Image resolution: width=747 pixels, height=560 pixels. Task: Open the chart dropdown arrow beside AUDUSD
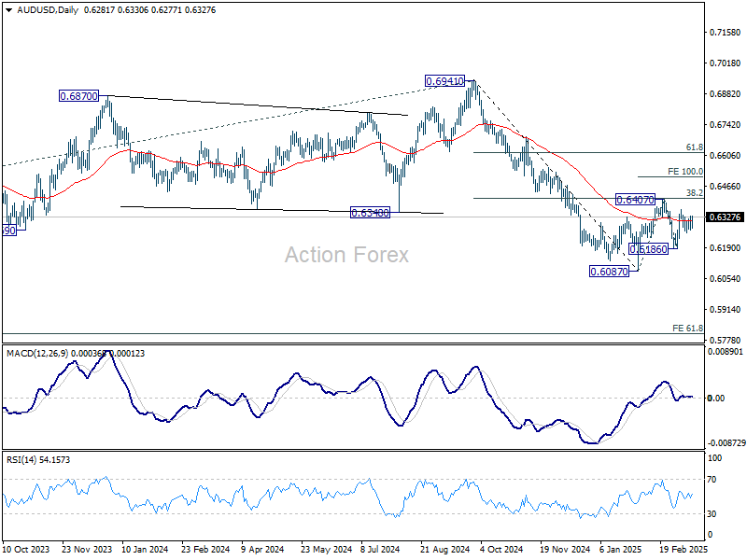coord(8,10)
